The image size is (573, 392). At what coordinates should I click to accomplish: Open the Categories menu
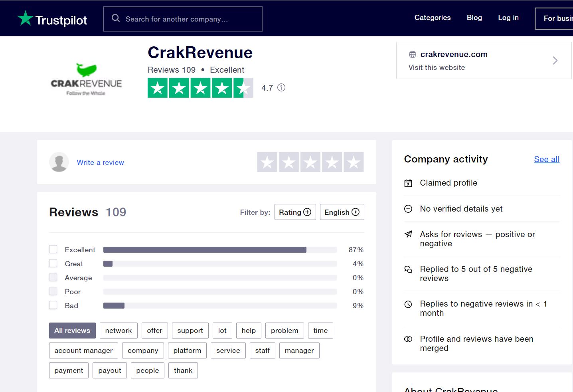tap(433, 18)
